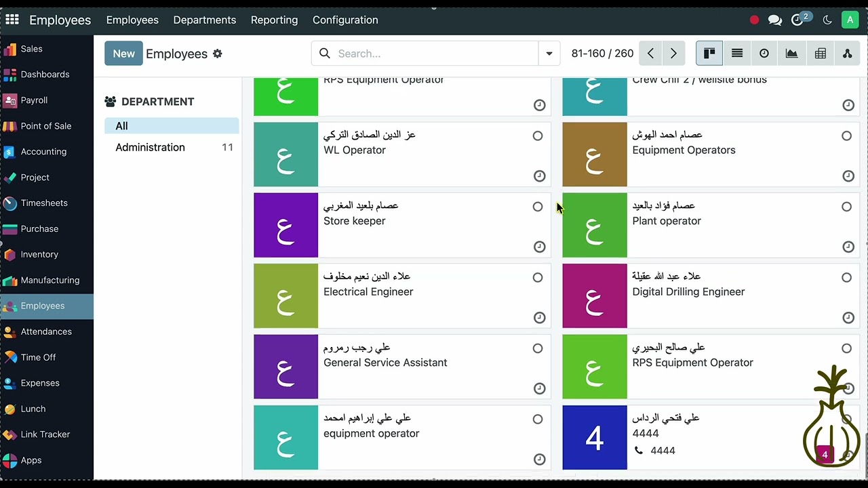Open Point of Sale app

pyautogui.click(x=47, y=126)
